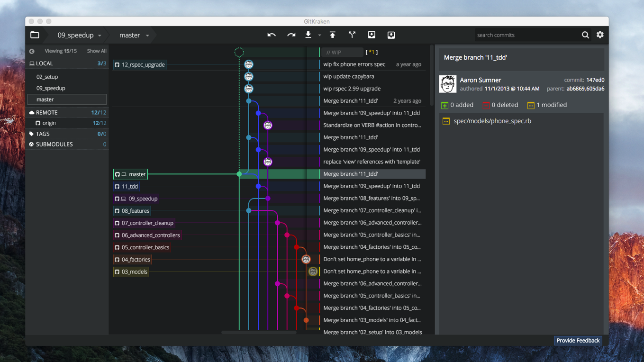Open the 09_speedup repository dropdown
Screen dimensions: 644x362
100,36
